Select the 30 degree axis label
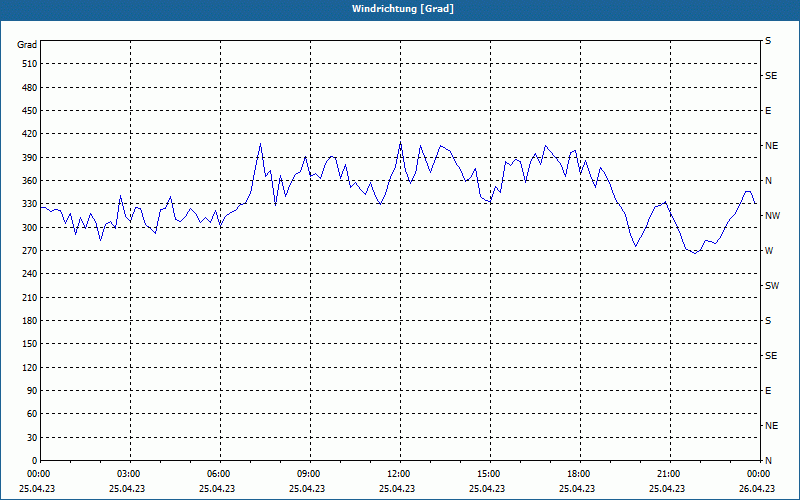Image resolution: width=800 pixels, height=500 pixels. [x=32, y=437]
